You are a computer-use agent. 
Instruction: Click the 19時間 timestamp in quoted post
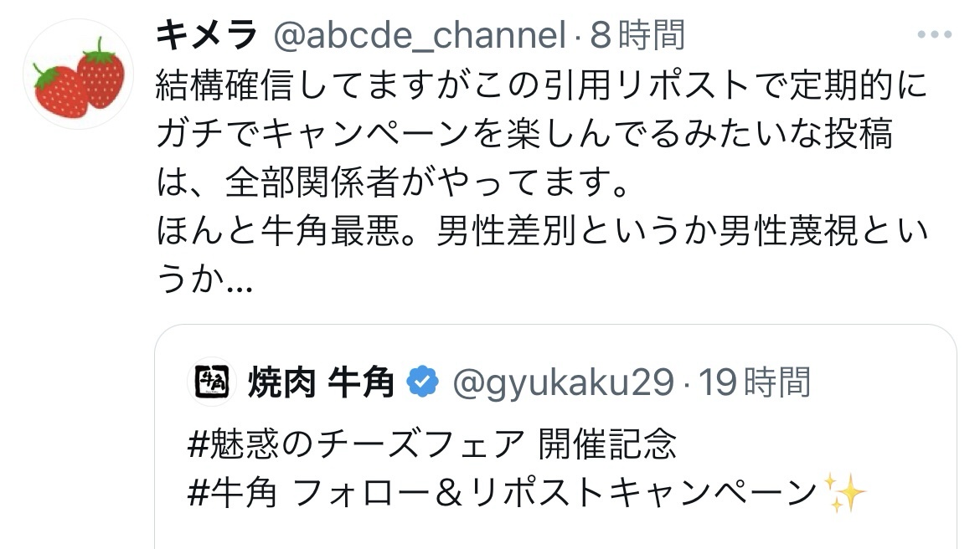[756, 382]
